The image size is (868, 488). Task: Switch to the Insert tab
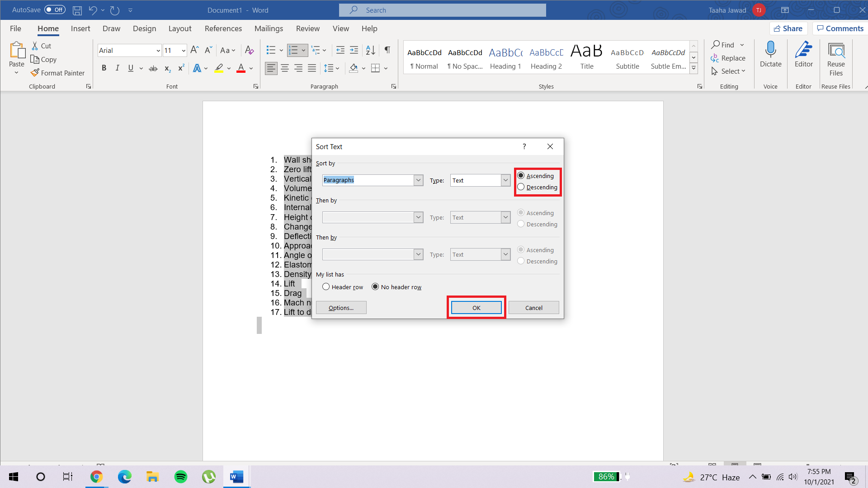coord(80,28)
